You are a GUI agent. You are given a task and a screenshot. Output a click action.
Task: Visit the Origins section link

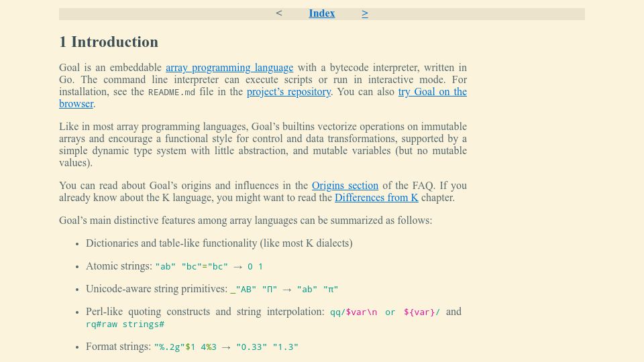(x=345, y=186)
